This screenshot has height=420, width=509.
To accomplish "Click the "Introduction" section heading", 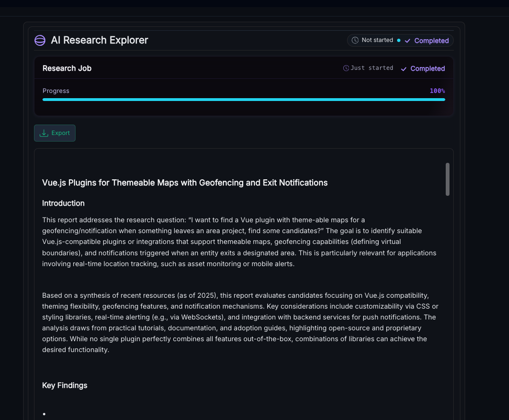I will pos(63,203).
